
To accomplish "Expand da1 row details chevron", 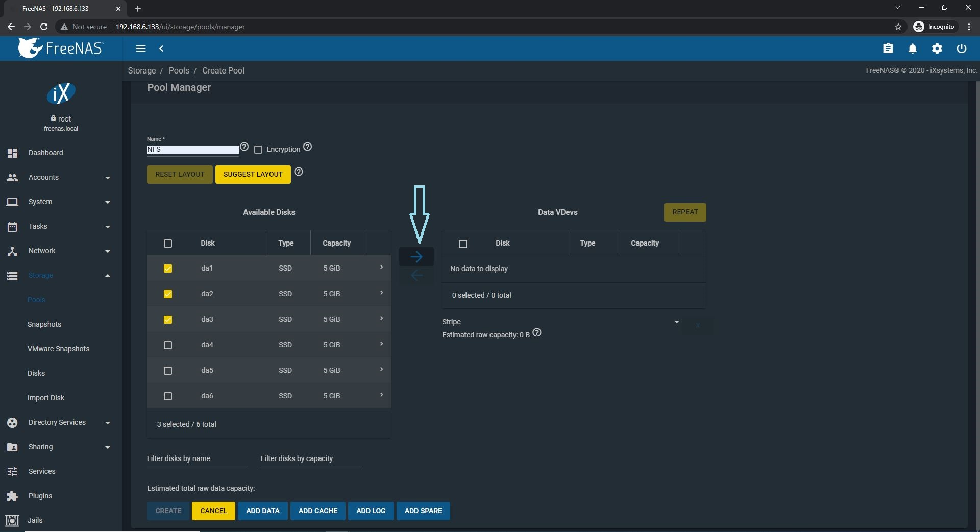I will click(x=381, y=268).
